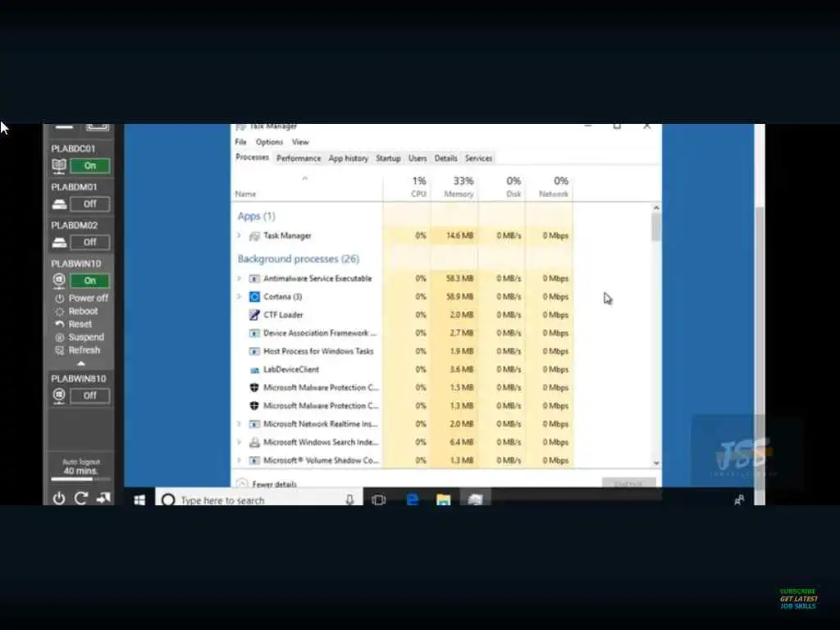Launch Microsoft Edge from the taskbar
840x630 pixels.
(413, 500)
